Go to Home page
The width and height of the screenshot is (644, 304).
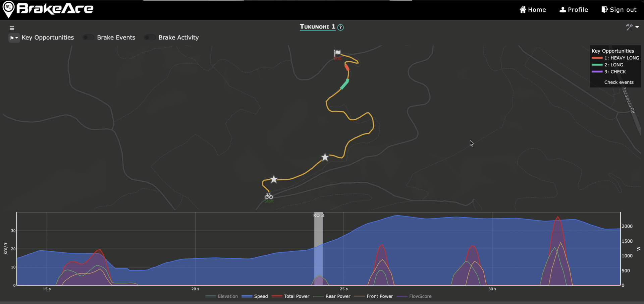[x=533, y=10]
